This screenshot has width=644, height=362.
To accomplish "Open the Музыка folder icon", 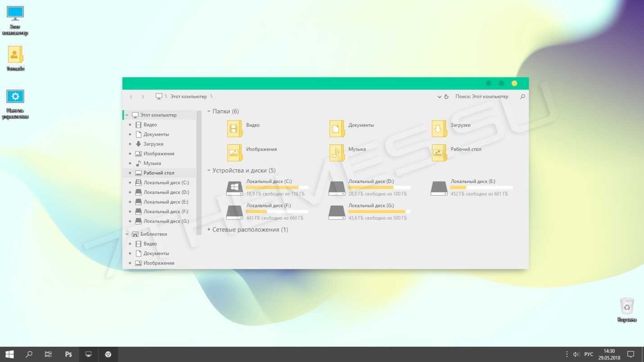I will [x=337, y=152].
